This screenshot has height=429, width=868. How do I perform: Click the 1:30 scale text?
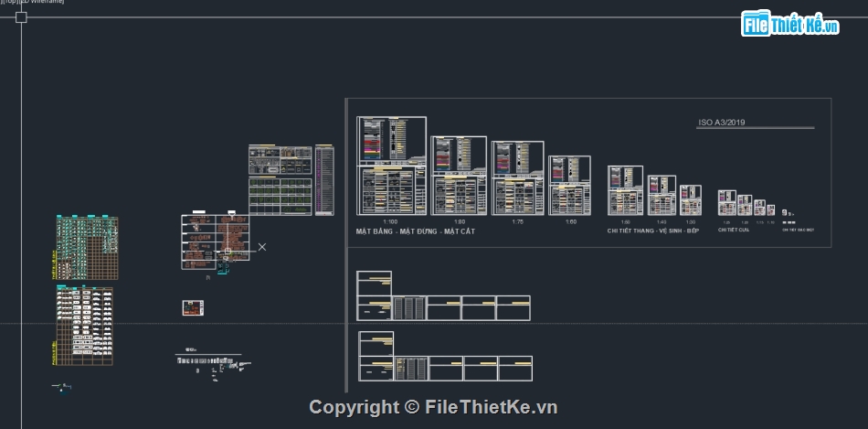[x=691, y=221]
